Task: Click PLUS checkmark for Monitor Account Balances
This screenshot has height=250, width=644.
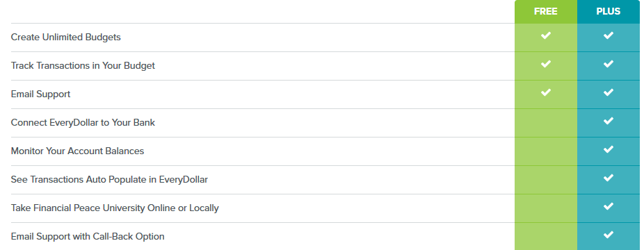Action: (x=609, y=149)
